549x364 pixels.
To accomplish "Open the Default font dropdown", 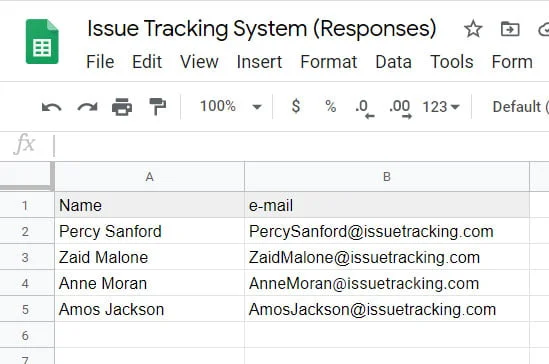I will pyautogui.click(x=520, y=107).
